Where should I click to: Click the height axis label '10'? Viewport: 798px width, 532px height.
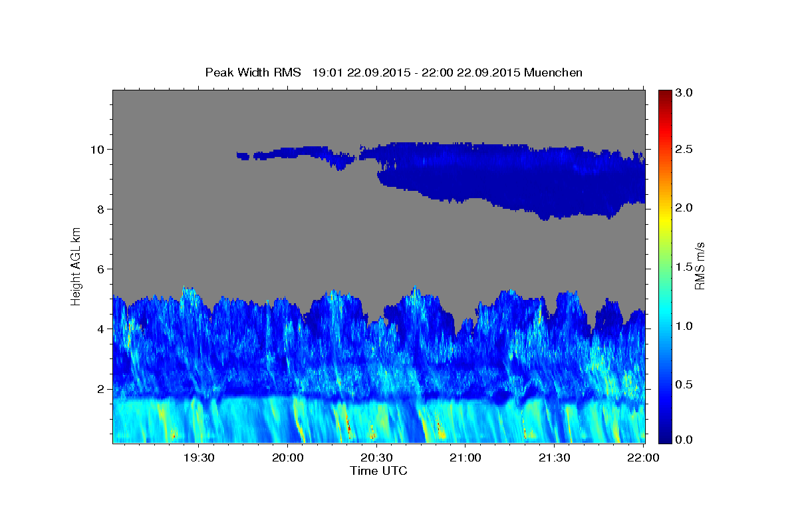(98, 149)
